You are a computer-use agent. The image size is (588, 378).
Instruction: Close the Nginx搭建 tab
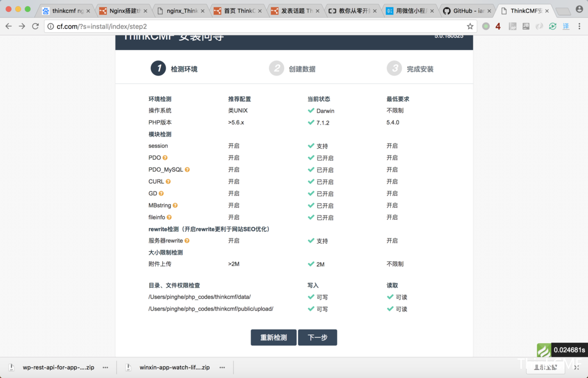click(145, 11)
